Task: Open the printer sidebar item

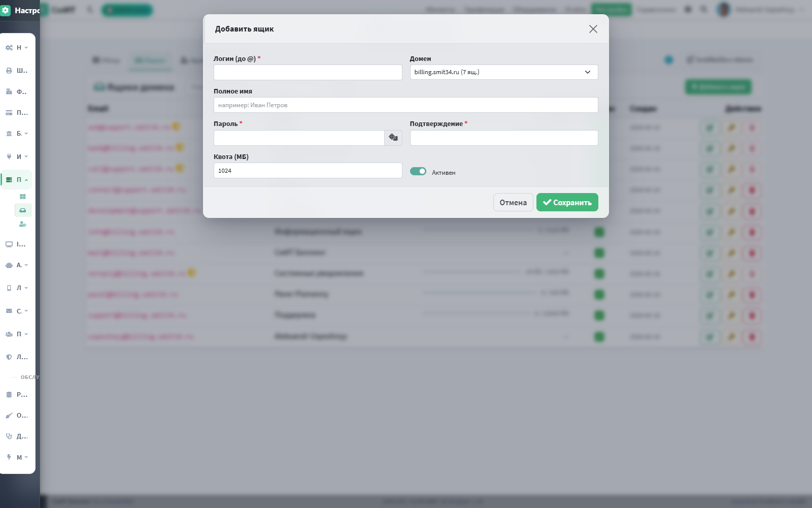Action: coord(9,71)
